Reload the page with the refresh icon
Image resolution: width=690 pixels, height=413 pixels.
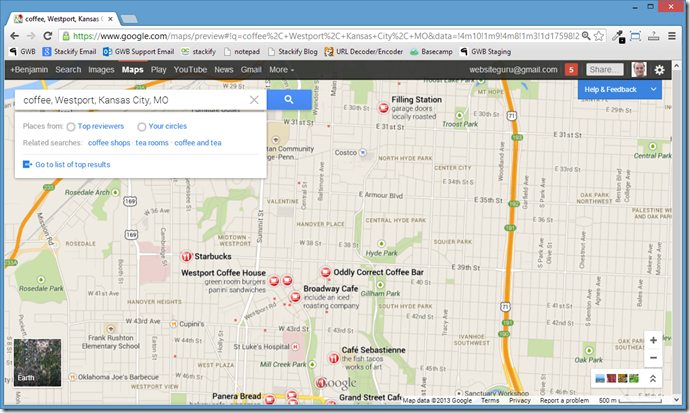[48, 36]
